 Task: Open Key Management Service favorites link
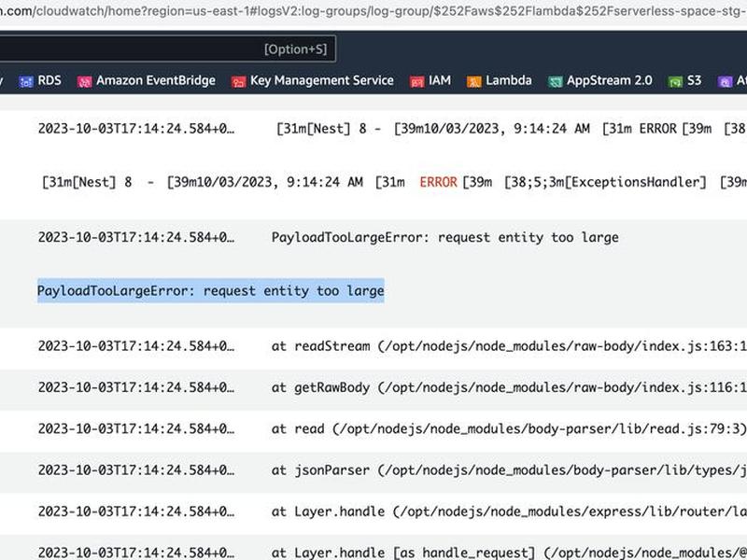[321, 80]
